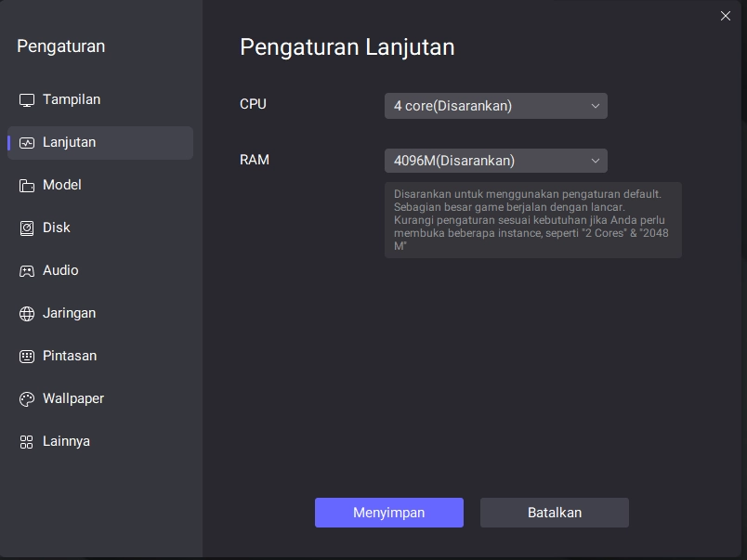The image size is (747, 560).
Task: Close the Pengaturan settings window
Action: (x=726, y=16)
